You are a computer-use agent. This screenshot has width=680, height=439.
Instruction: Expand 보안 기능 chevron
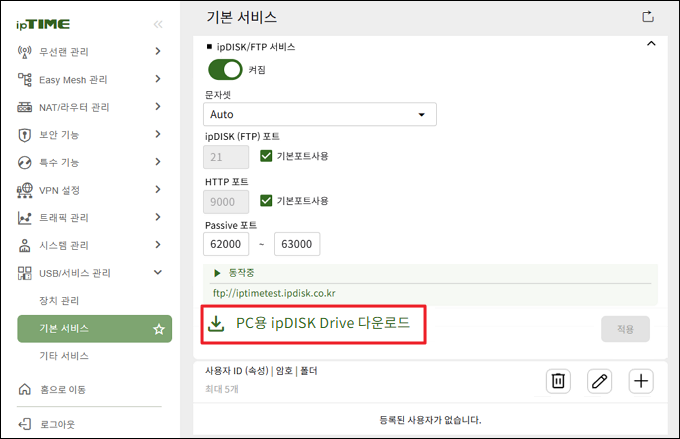[158, 134]
